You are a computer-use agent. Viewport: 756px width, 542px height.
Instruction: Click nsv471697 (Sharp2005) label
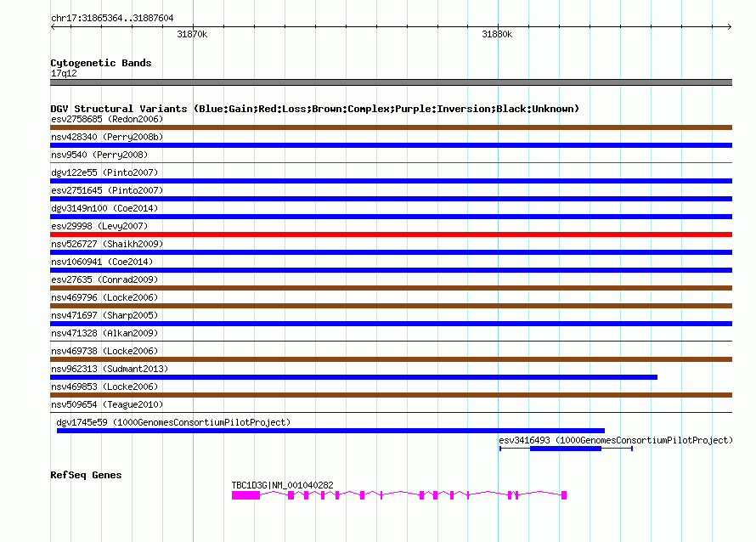104,315
